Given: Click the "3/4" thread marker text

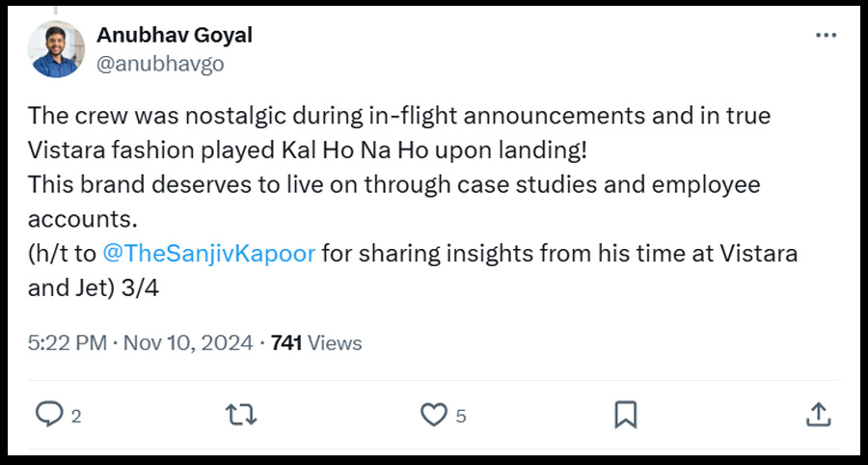Looking at the screenshot, I should pos(149,288).
